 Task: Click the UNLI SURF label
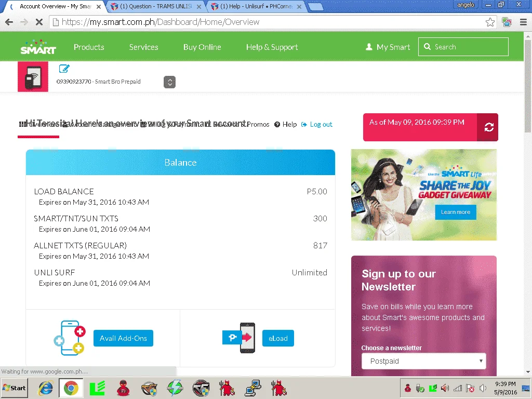[54, 272]
